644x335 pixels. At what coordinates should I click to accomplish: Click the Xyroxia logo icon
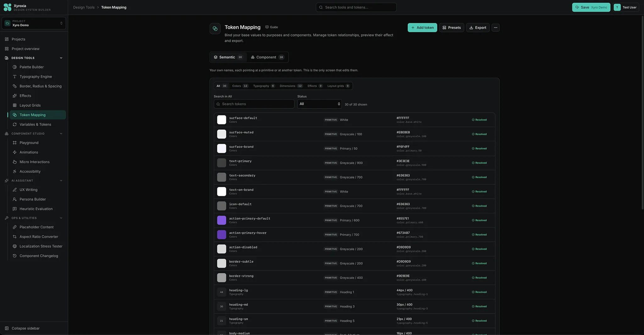point(7,7)
